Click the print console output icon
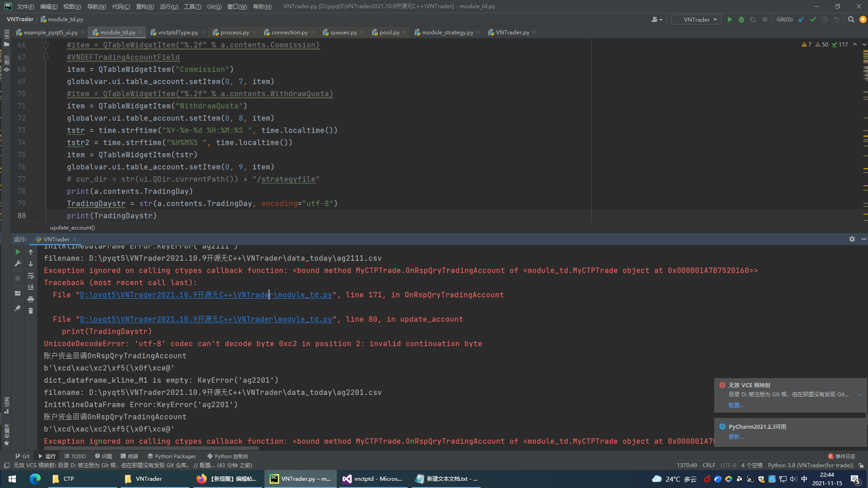The width and height of the screenshot is (868, 488). coord(31,299)
